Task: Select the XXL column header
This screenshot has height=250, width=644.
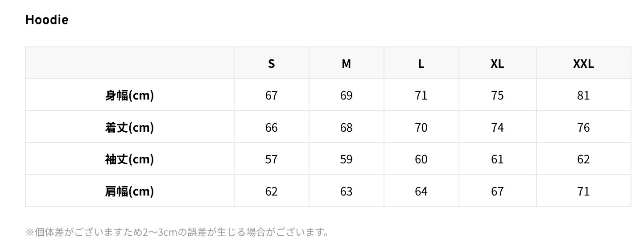Action: pyautogui.click(x=583, y=63)
